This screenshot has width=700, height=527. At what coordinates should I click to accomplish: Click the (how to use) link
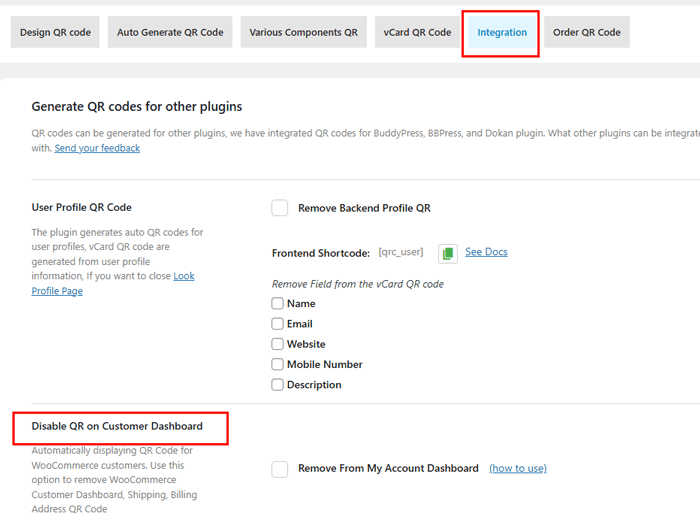click(517, 468)
